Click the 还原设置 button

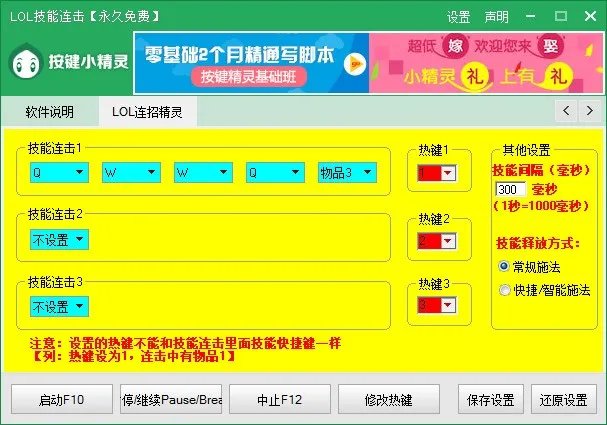(x=564, y=399)
